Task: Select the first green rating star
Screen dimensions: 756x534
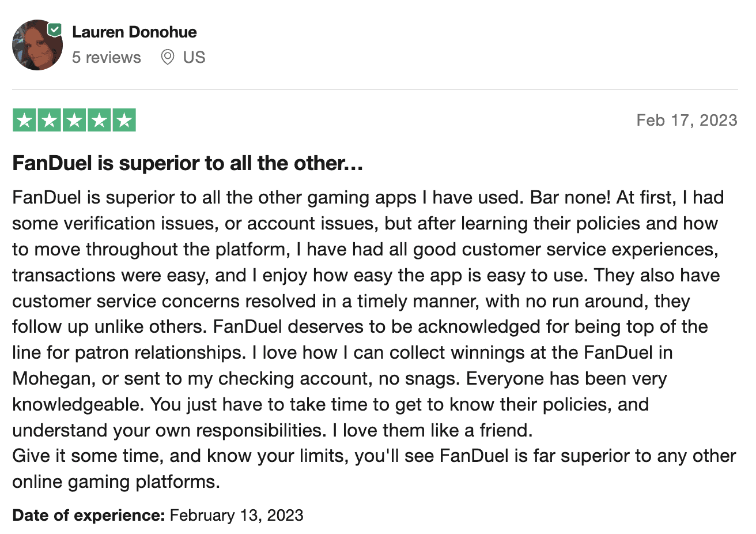Action: click(x=24, y=121)
